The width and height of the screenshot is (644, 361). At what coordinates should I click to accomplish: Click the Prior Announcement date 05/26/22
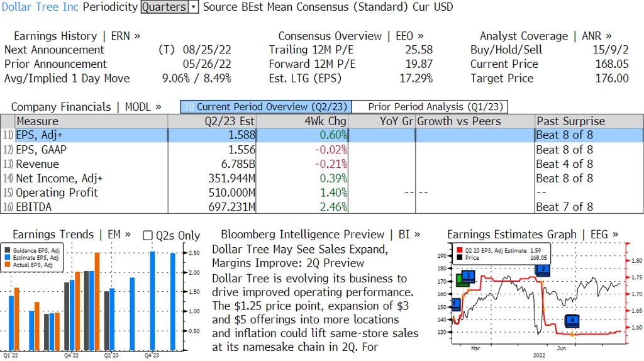coord(207,64)
